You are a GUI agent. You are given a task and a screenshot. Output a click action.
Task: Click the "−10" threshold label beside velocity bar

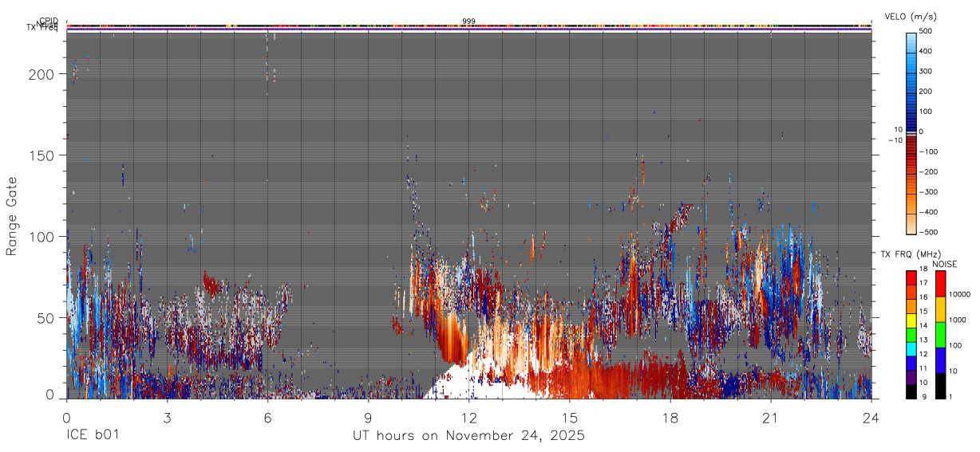click(895, 140)
